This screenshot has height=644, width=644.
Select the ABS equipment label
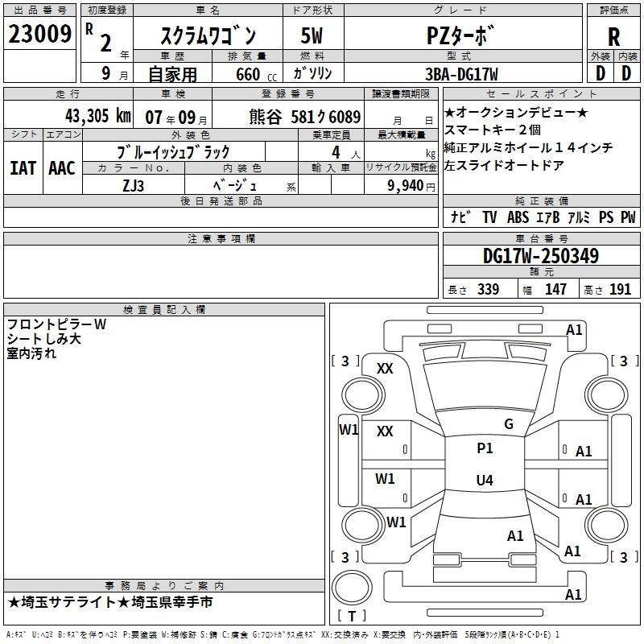pos(519,217)
